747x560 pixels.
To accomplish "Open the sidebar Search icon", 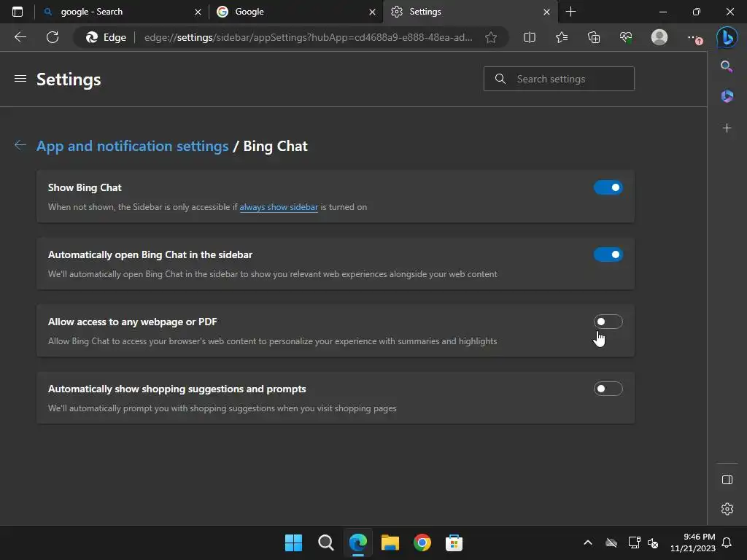I will pos(727,66).
